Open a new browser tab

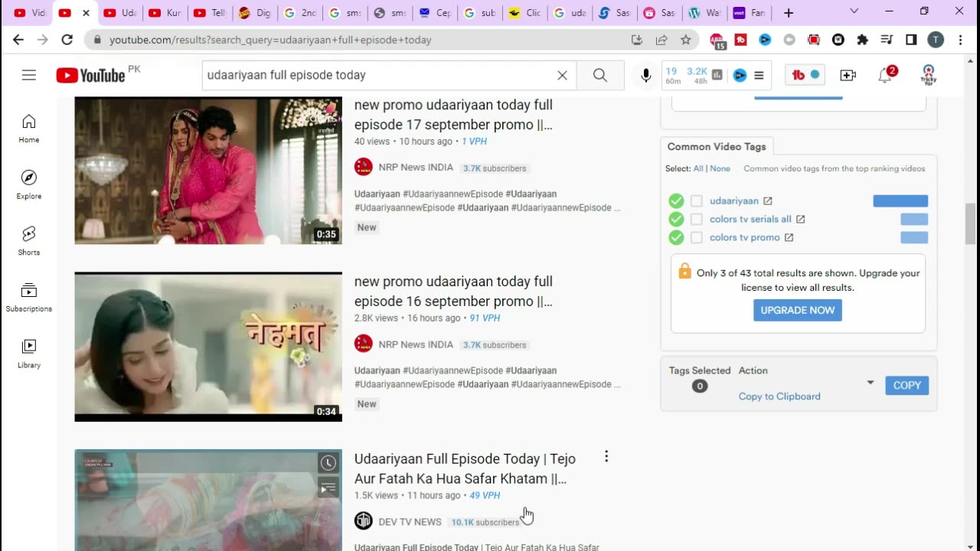tap(789, 13)
